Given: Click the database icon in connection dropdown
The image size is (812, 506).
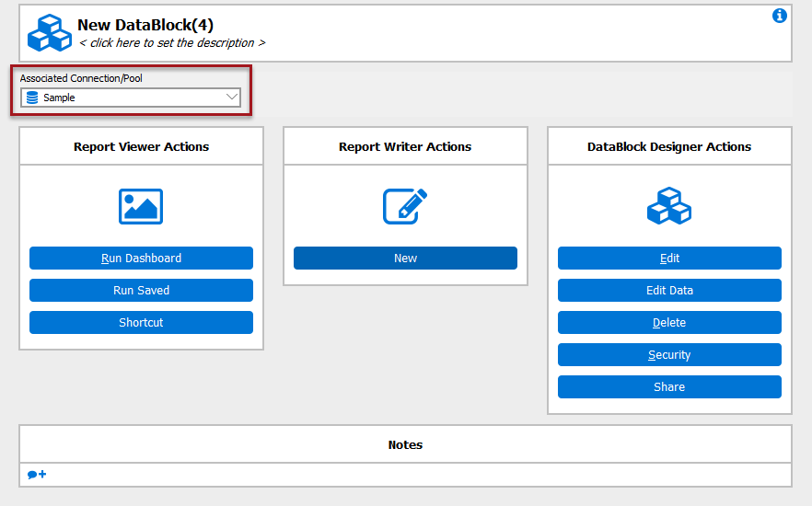Looking at the screenshot, I should coord(32,98).
